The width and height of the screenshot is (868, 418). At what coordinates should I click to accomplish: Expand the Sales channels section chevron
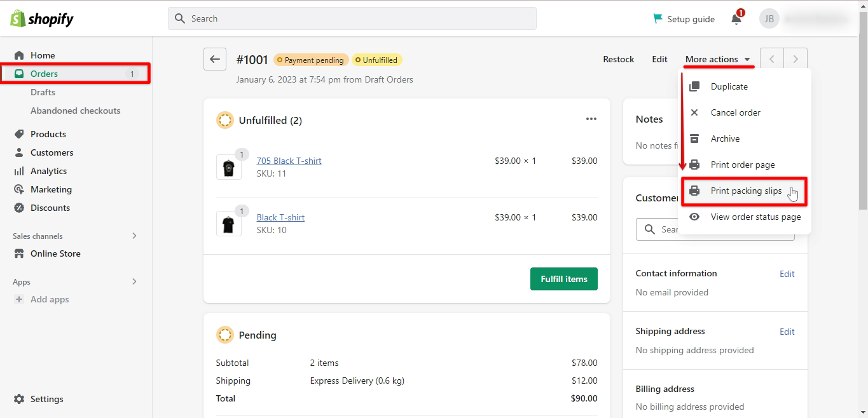click(x=134, y=236)
